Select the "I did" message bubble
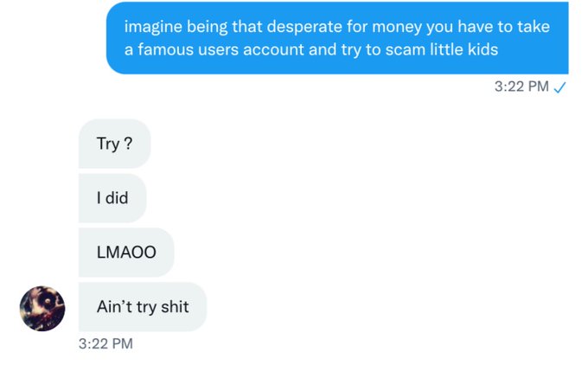588x371 pixels. coord(112,198)
